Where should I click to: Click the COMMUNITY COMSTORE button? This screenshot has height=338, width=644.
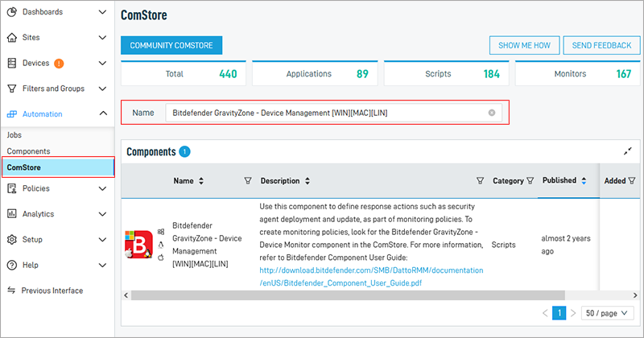[171, 45]
